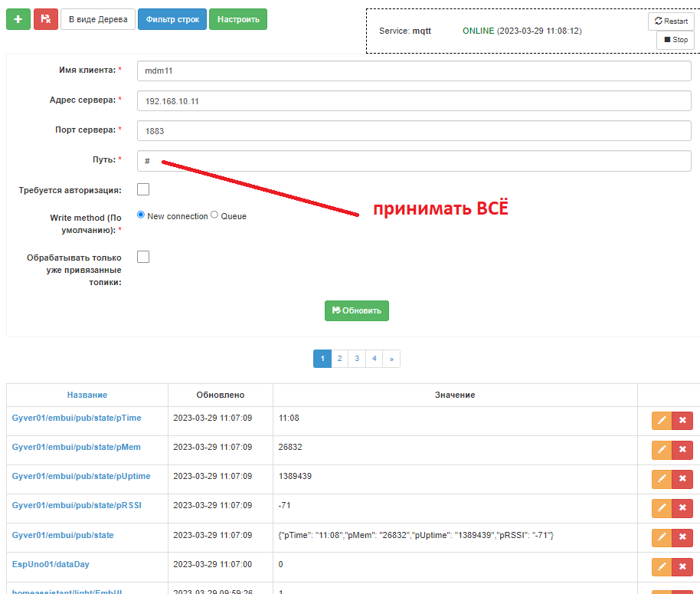
Task: Select 'Queue' write method
Action: (214, 215)
